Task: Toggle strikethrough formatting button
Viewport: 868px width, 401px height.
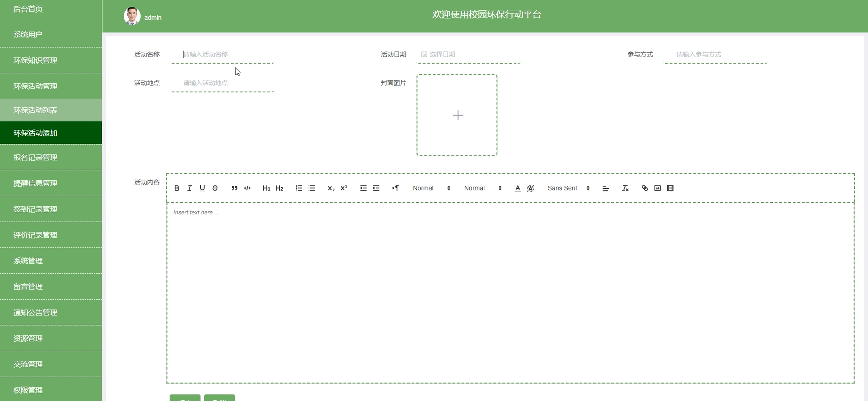Action: 215,188
